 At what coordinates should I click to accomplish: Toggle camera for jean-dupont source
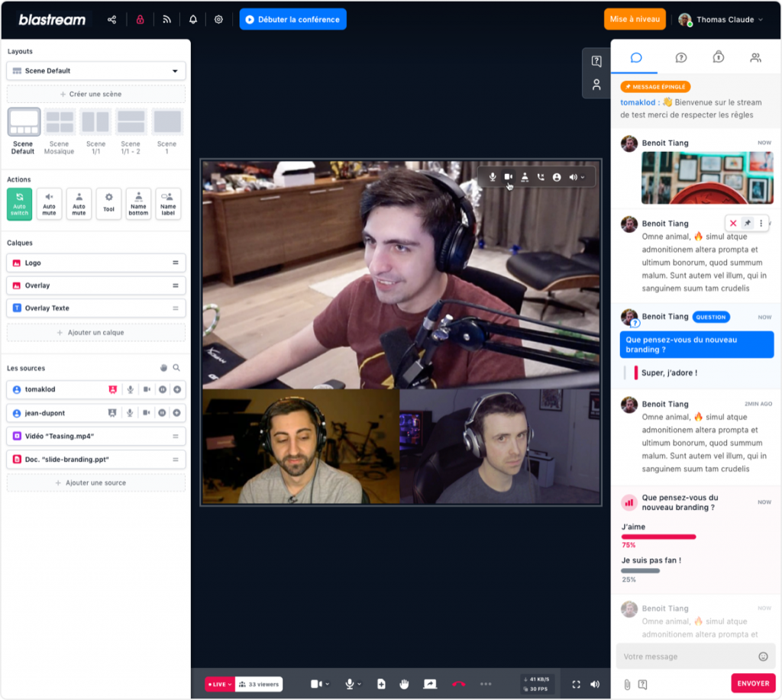pyautogui.click(x=146, y=413)
